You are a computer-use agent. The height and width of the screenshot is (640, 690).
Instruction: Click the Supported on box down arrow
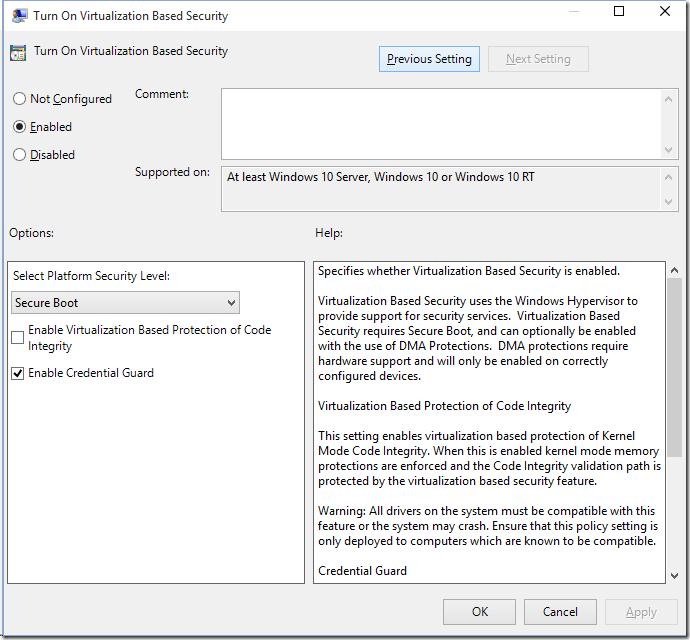coord(670,202)
